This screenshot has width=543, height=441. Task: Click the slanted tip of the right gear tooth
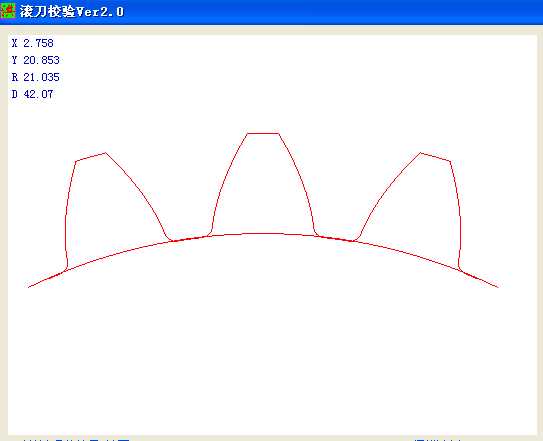tap(435, 157)
